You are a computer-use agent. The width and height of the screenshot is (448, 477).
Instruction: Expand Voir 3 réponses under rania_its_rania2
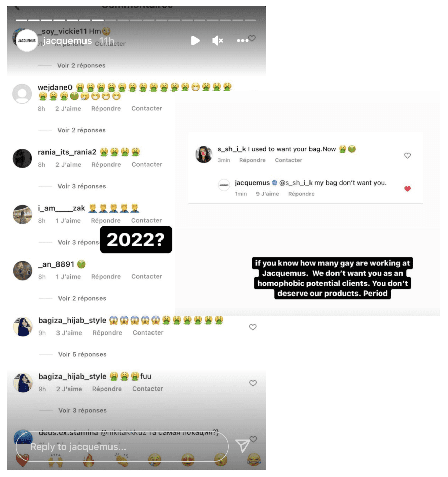(82, 186)
